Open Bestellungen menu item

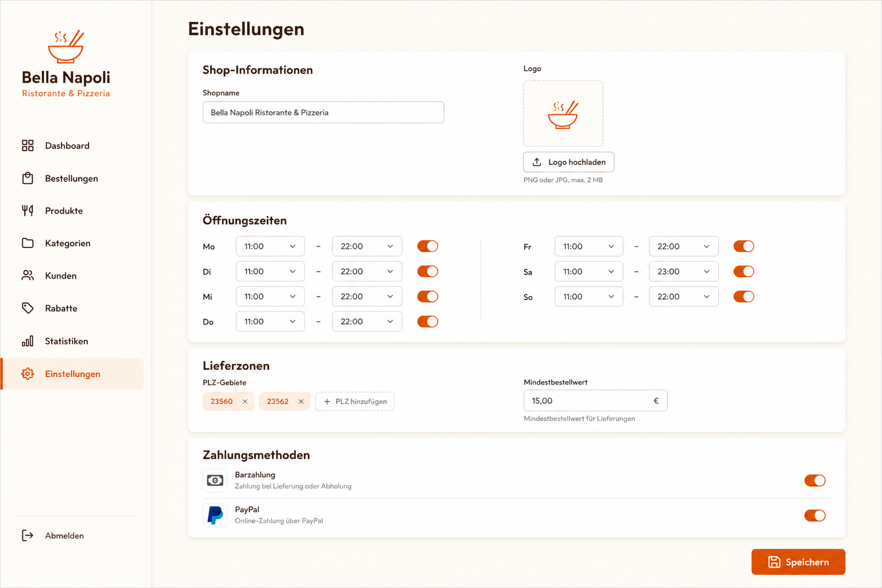[x=73, y=178]
